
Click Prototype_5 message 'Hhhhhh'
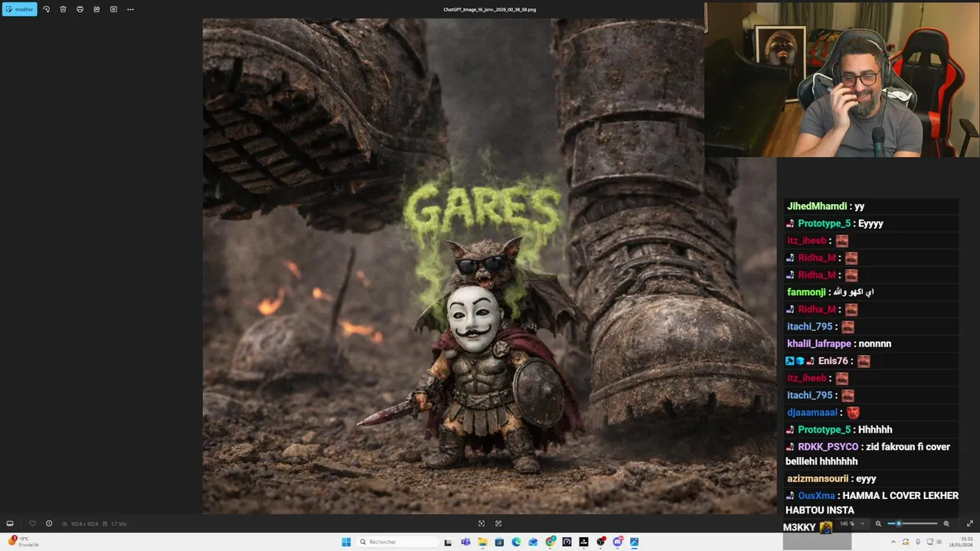click(x=875, y=429)
